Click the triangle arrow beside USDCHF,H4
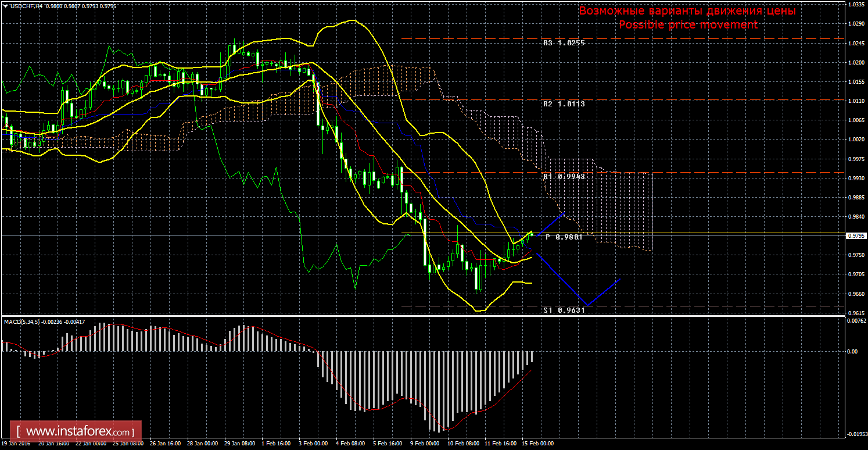The width and height of the screenshot is (868, 450). 4,5
